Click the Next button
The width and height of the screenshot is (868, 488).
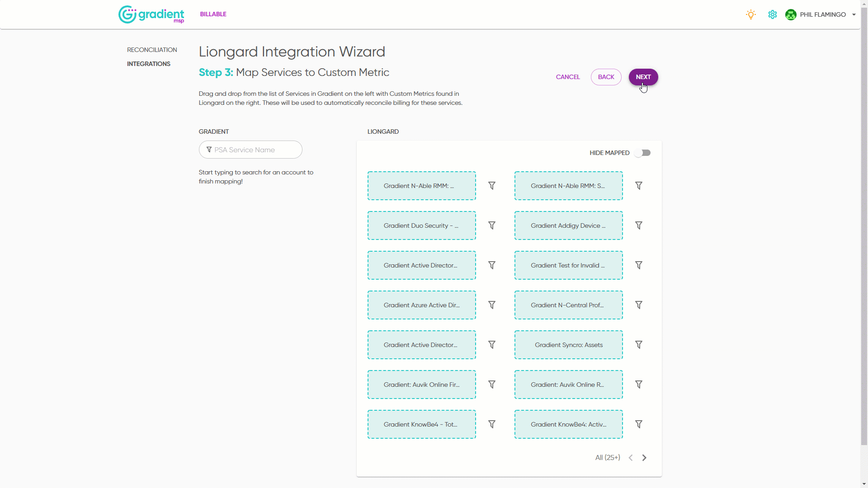click(x=643, y=77)
